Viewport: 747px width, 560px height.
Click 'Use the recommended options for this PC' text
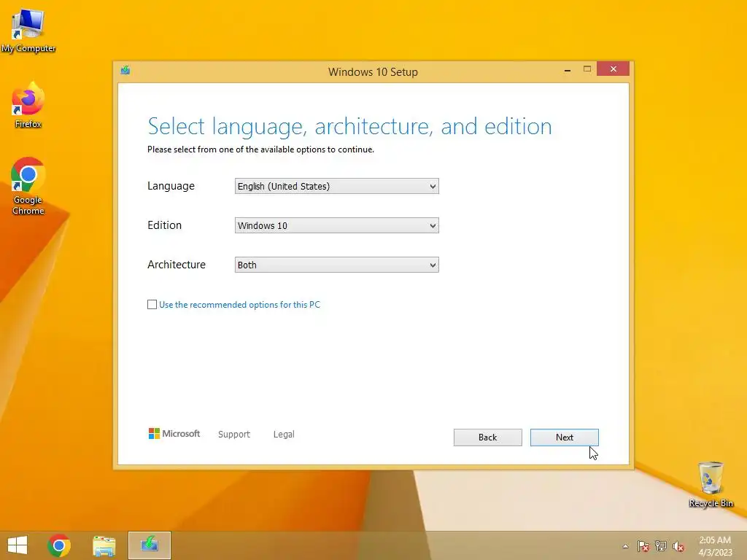[239, 305]
